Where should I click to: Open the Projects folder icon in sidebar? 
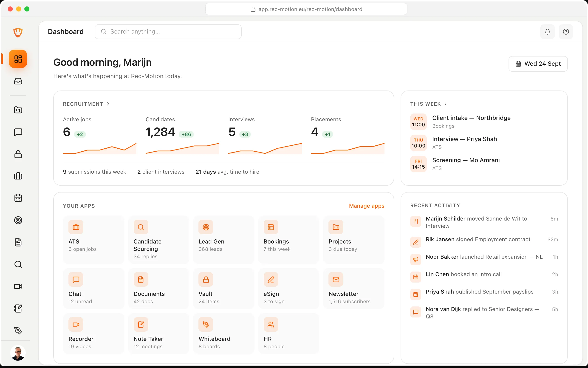click(18, 110)
